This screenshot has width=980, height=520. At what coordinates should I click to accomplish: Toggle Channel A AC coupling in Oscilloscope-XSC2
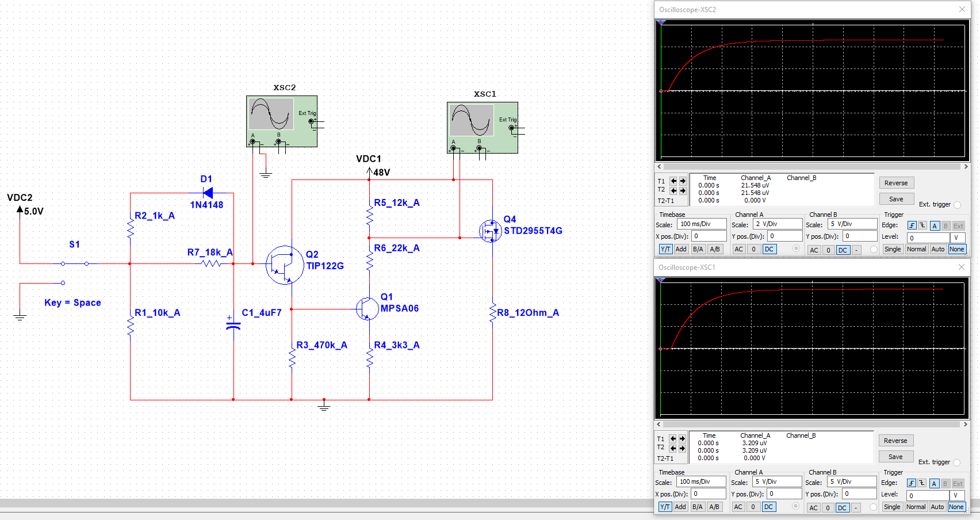739,249
